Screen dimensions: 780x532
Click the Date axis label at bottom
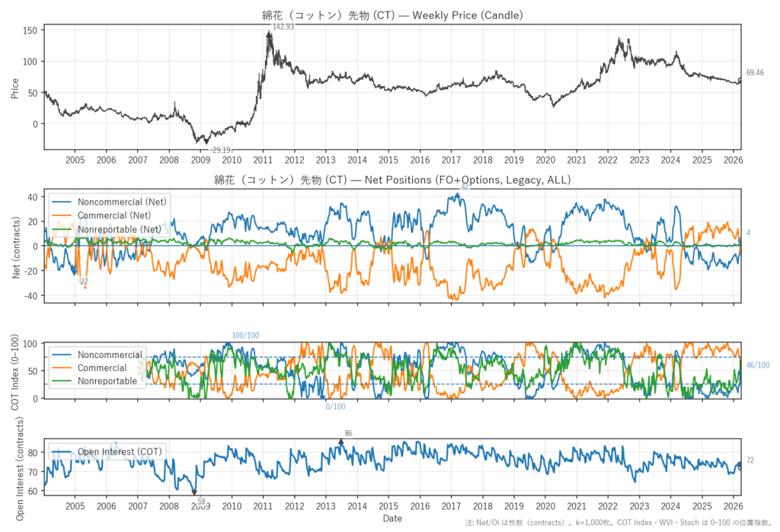click(392, 518)
